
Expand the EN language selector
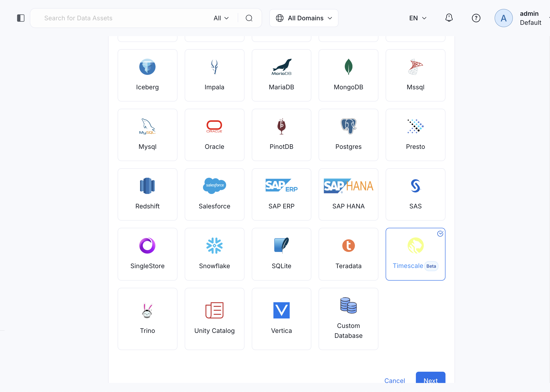coord(417,18)
